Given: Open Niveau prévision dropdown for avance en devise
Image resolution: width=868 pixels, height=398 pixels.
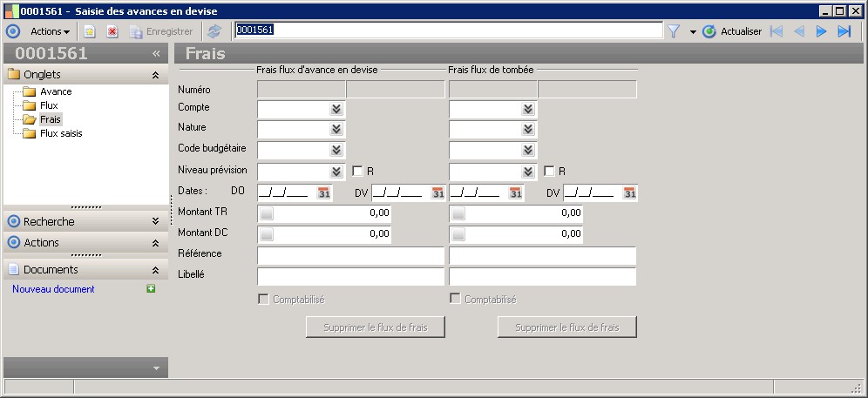Looking at the screenshot, I should tap(336, 171).
